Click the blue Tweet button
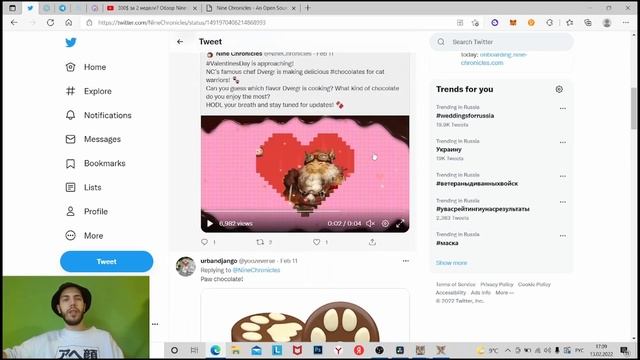The image size is (640, 360). [x=107, y=262]
